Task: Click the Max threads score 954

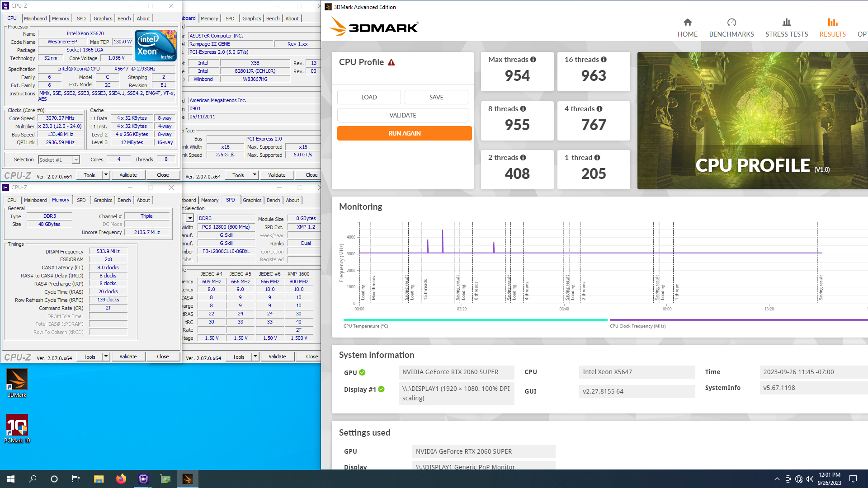Action: tap(517, 76)
